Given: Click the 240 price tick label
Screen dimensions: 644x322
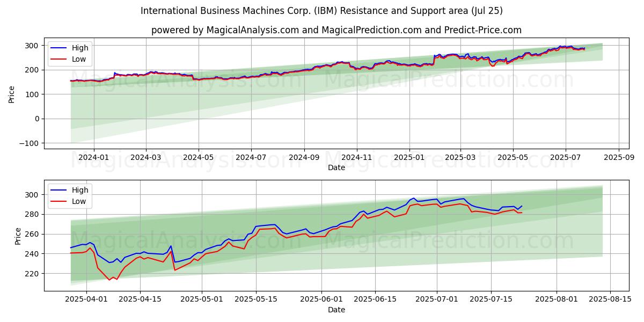Looking at the screenshot, I should (x=31, y=254).
